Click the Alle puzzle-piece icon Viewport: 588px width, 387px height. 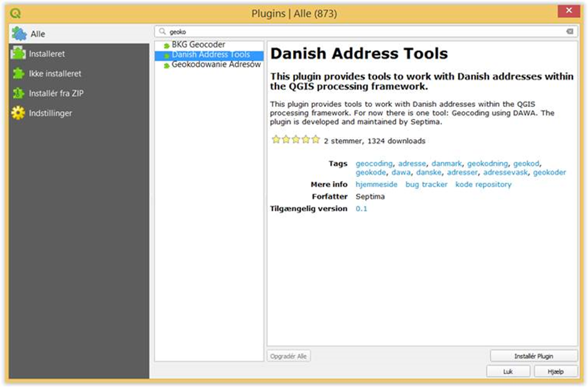click(19, 34)
